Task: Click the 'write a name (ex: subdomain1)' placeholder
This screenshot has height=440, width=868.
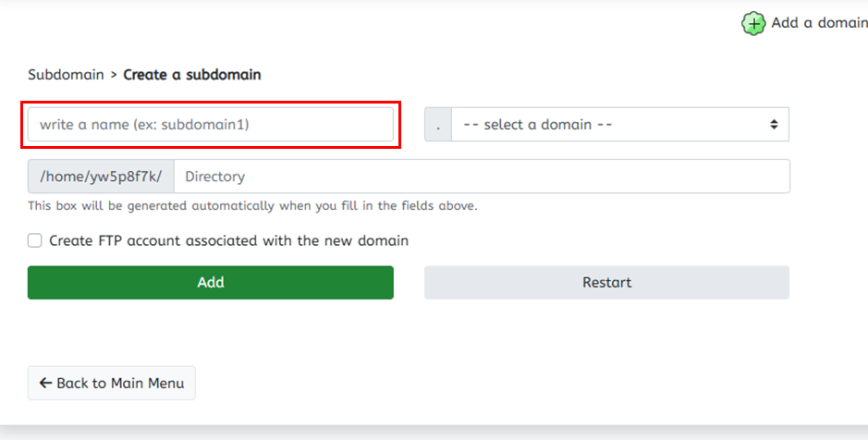Action: click(x=144, y=125)
